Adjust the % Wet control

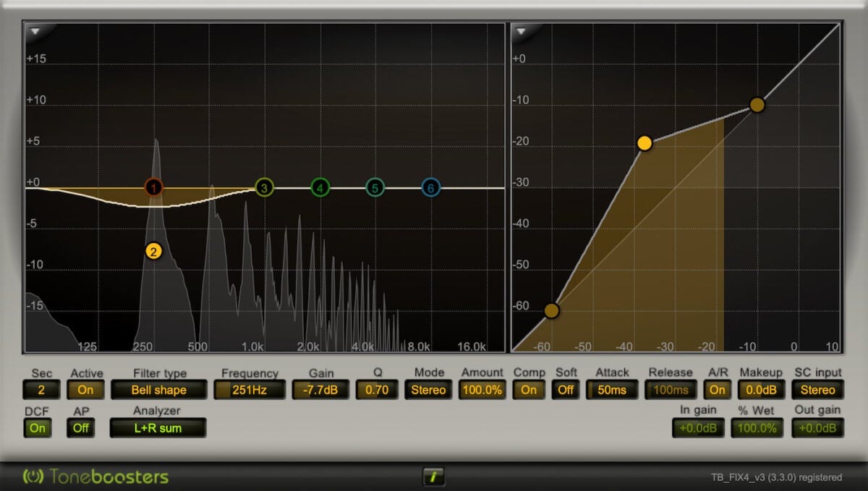coord(757,427)
